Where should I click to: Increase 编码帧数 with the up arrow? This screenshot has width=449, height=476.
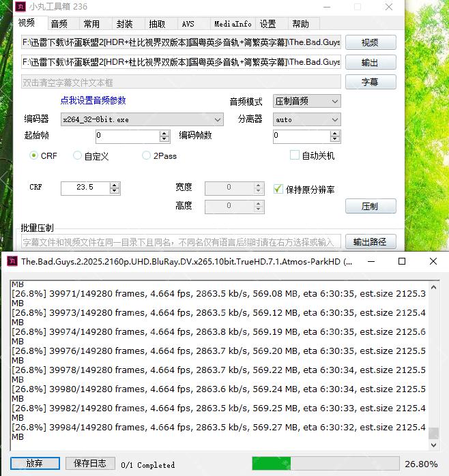pos(335,133)
